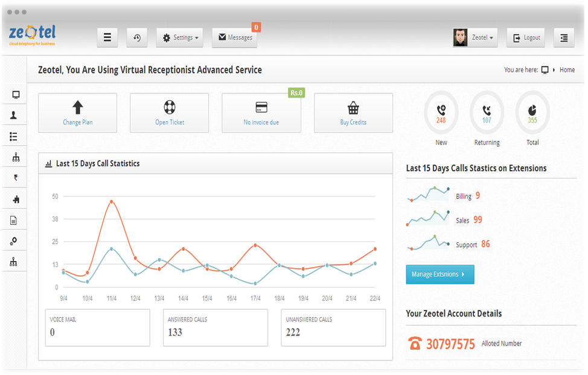This screenshot has height=375, width=588.
Task: Click the New calls circle showing 248
Action: [x=441, y=112]
